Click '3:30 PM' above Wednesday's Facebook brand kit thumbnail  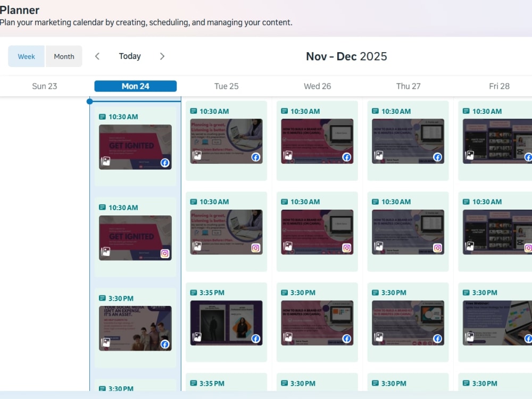point(303,293)
